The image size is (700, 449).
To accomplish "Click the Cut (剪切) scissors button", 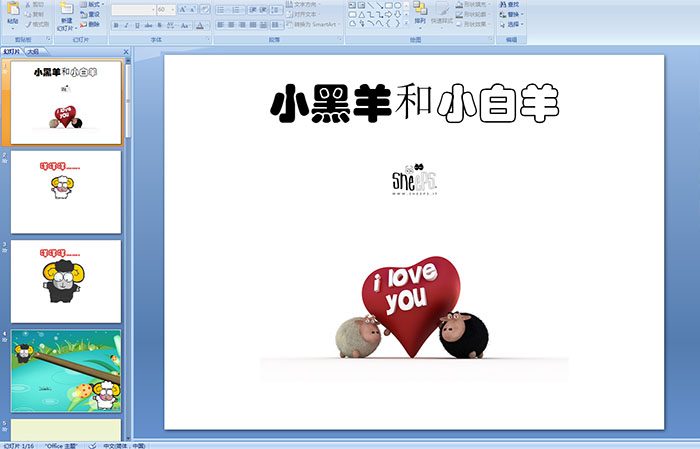I will pyautogui.click(x=35, y=5).
